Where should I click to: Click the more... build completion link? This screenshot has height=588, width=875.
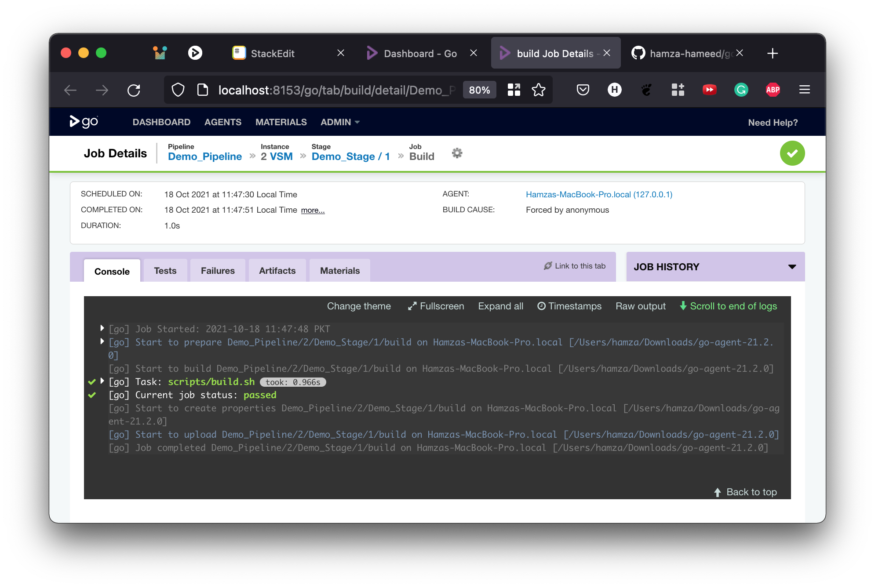coord(313,210)
